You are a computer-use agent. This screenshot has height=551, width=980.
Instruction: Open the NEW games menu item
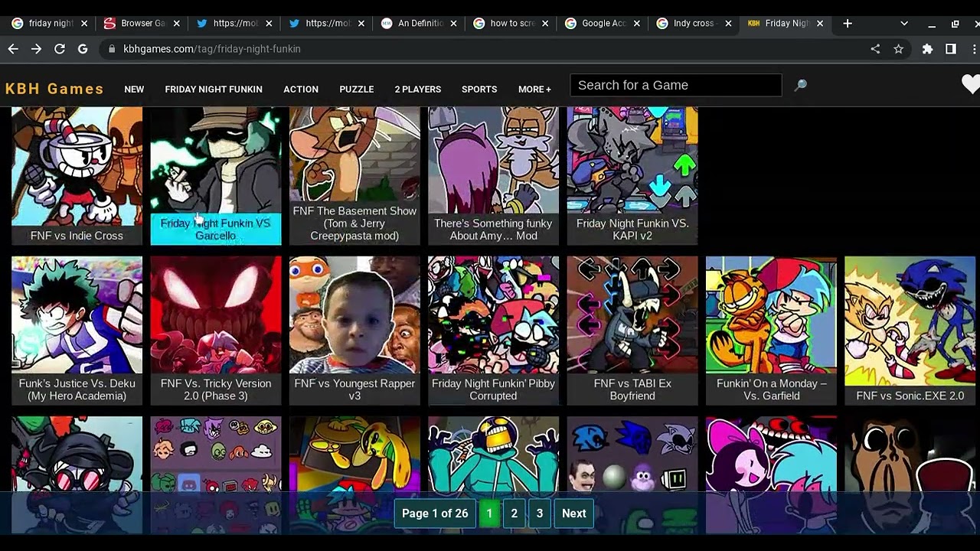(134, 89)
